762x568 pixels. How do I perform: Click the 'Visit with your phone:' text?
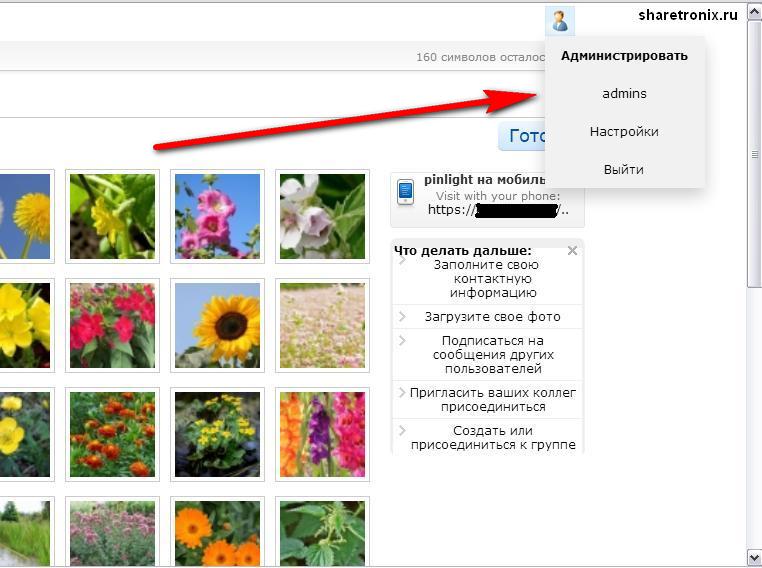click(498, 196)
